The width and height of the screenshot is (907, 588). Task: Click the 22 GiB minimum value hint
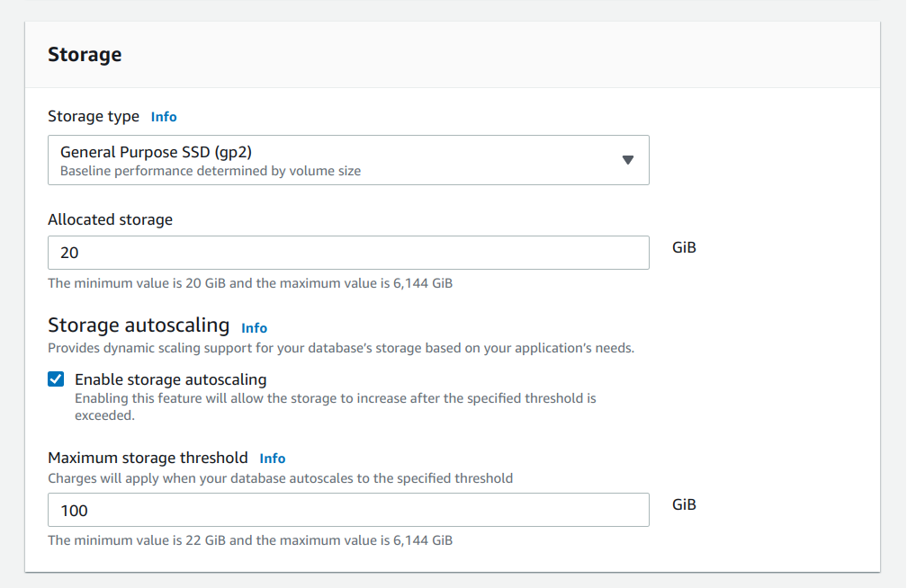tap(249, 540)
